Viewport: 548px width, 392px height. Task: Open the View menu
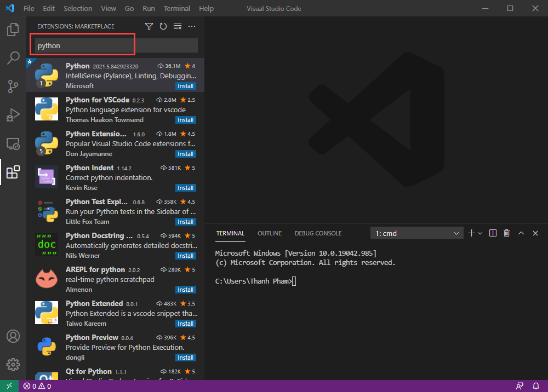coord(109,8)
